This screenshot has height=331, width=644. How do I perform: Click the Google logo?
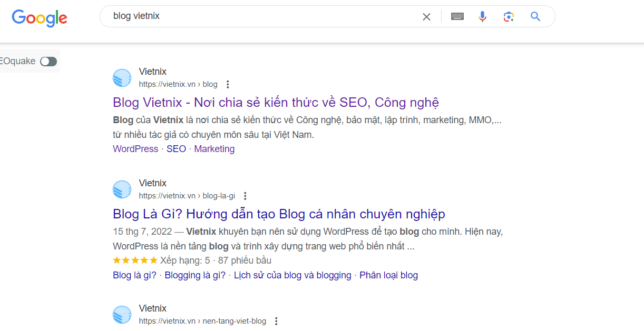tap(40, 18)
